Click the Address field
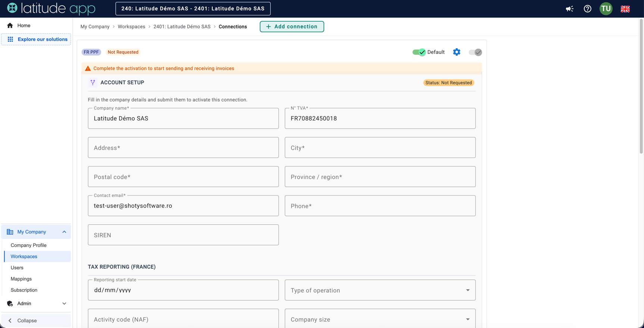Screen dimensions: 644x328 (183, 148)
